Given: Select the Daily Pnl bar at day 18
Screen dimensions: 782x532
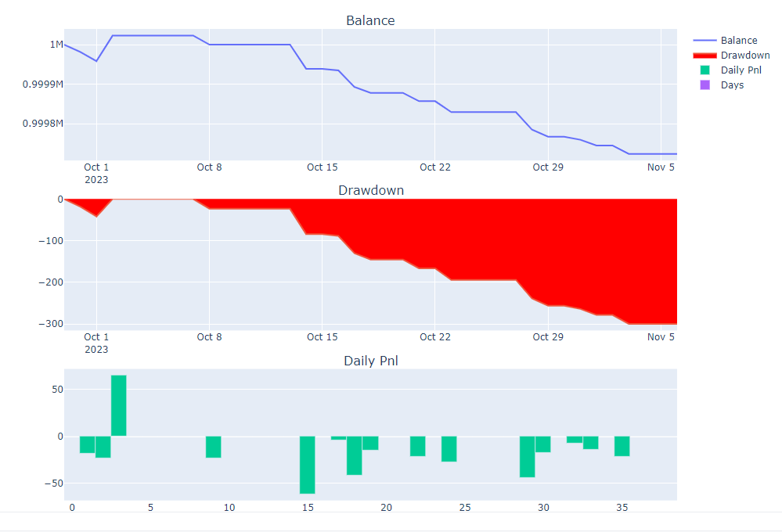Looking at the screenshot, I should 354,455.
